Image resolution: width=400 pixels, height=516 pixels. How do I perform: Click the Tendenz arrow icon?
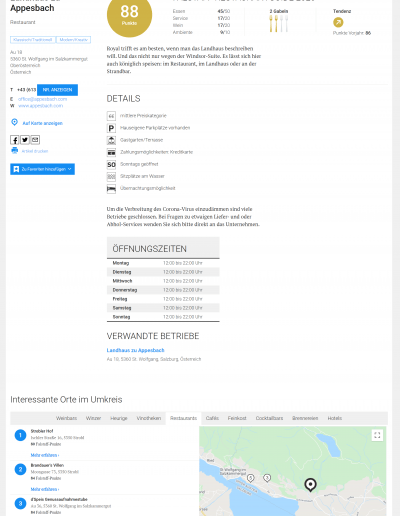[x=338, y=22]
